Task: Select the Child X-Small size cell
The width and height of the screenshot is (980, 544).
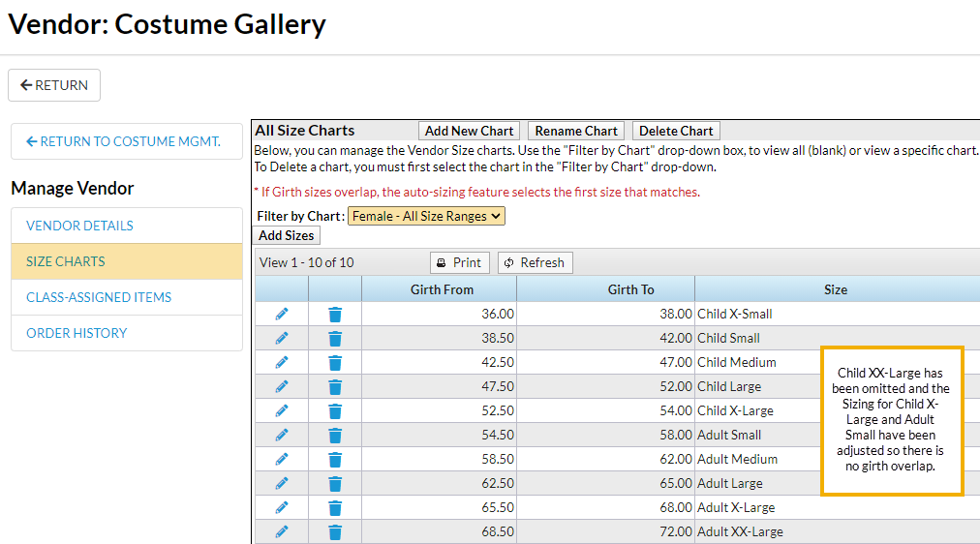Action: pos(837,315)
